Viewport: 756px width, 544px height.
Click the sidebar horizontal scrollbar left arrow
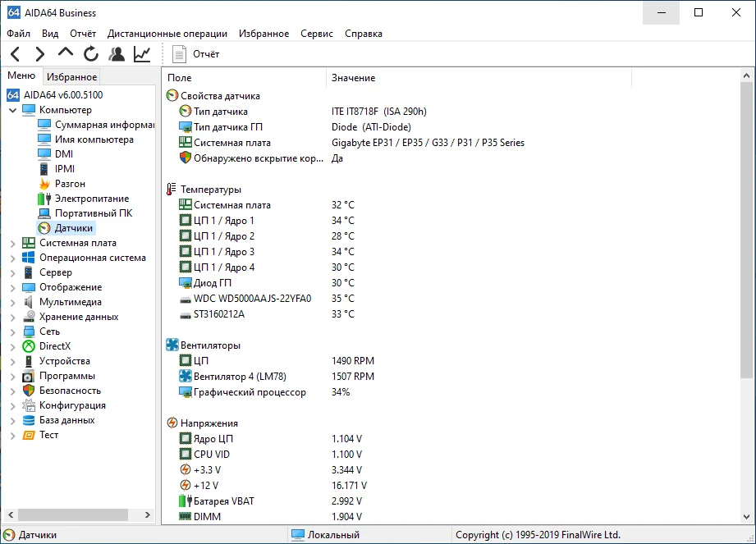[11, 514]
